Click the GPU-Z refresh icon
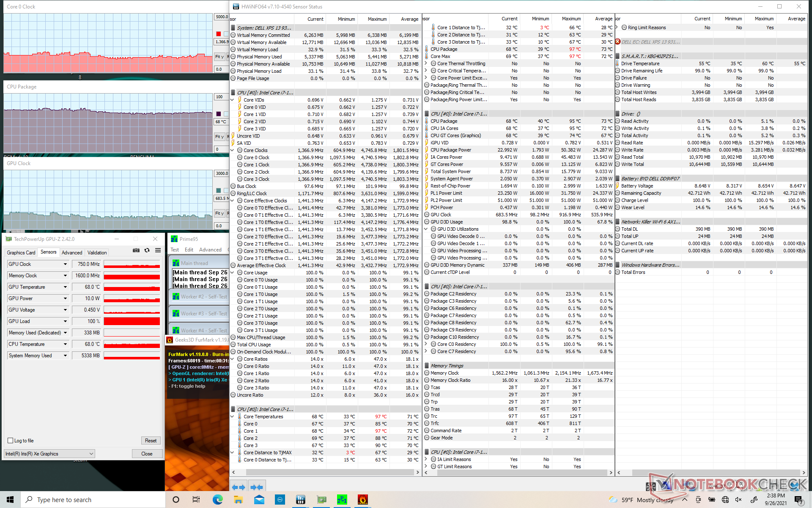Screen dimensions: 812x508 (147, 251)
